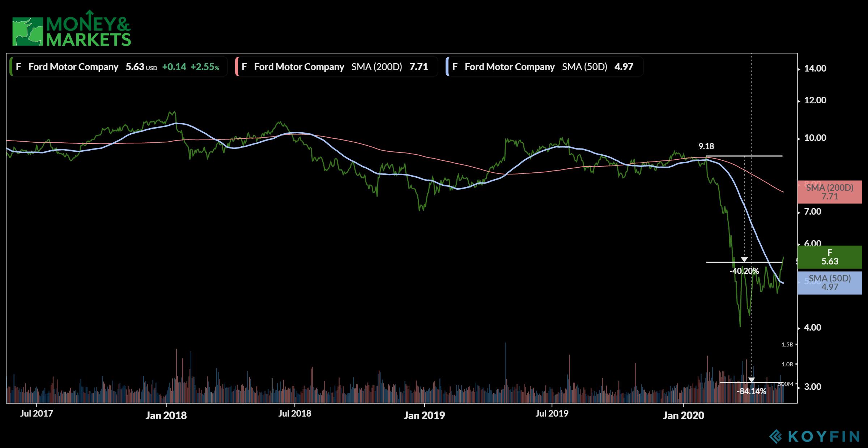Click the Jan 2018 date label
The image size is (868, 448).
[166, 415]
